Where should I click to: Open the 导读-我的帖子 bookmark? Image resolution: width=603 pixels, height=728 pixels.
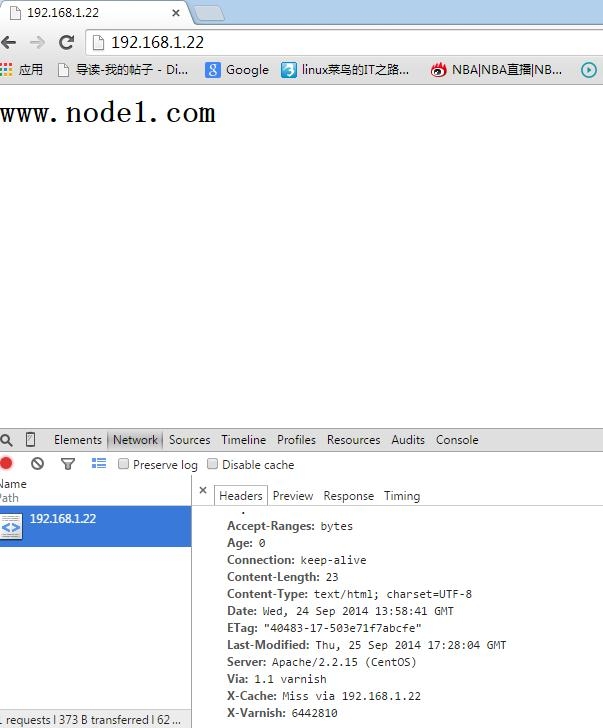123,70
